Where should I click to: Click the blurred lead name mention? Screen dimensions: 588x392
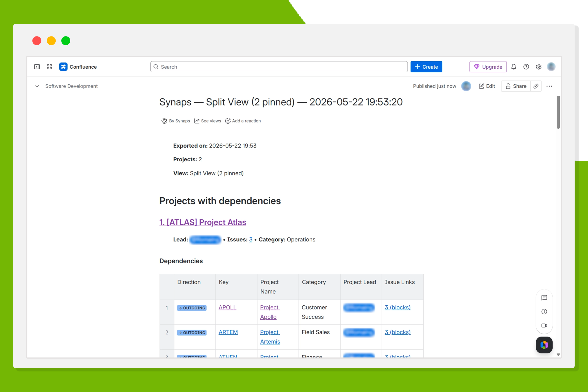point(205,240)
